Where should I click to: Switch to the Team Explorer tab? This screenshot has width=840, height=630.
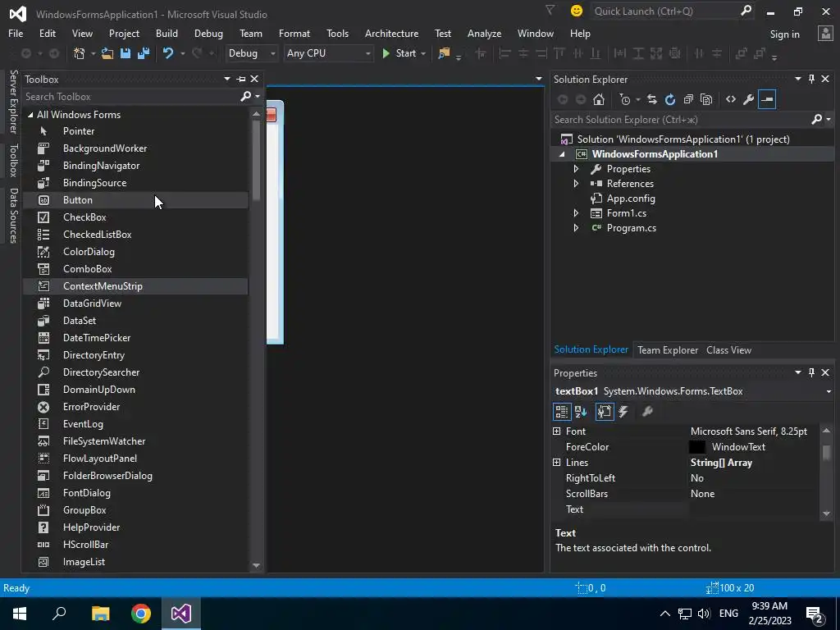tap(668, 349)
